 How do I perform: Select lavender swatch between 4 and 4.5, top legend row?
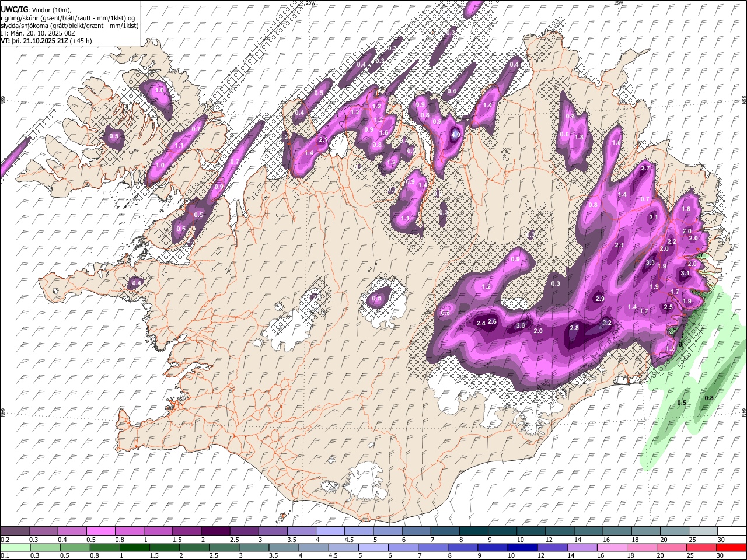pyautogui.click(x=330, y=531)
